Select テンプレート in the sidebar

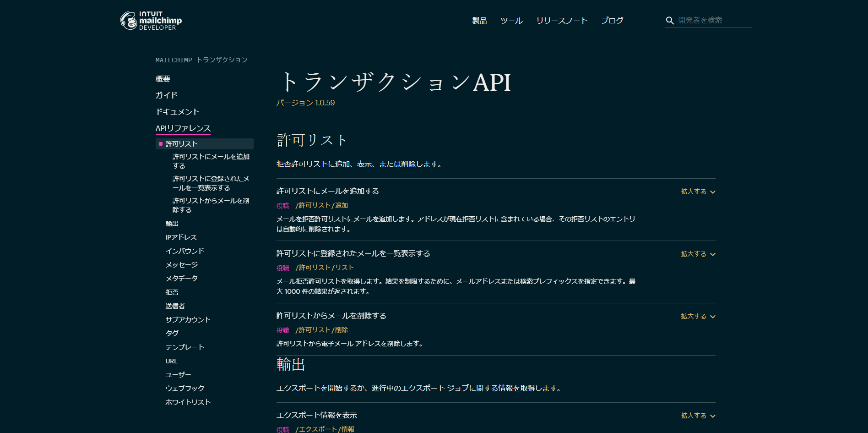click(185, 347)
